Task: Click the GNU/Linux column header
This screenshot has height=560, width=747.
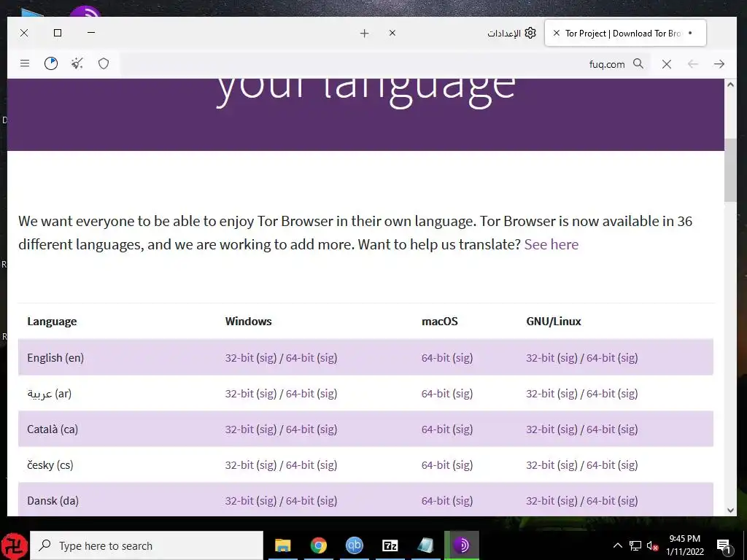Action: [554, 322]
